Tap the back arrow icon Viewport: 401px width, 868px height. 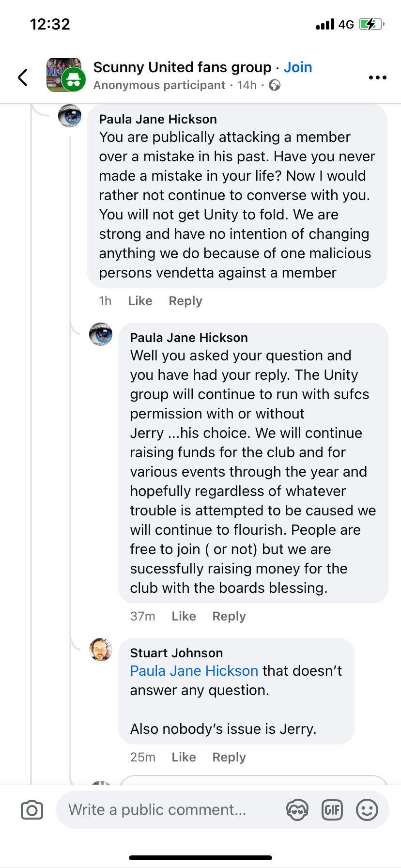tap(23, 77)
